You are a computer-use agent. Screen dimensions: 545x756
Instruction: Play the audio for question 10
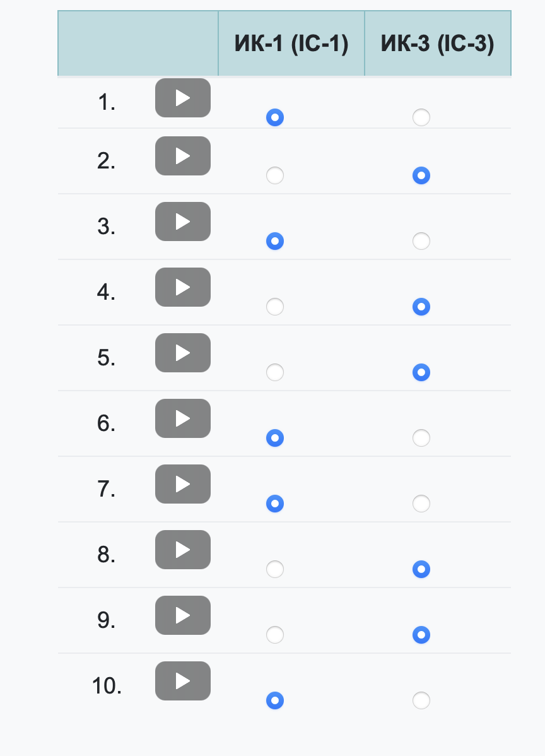click(x=182, y=681)
